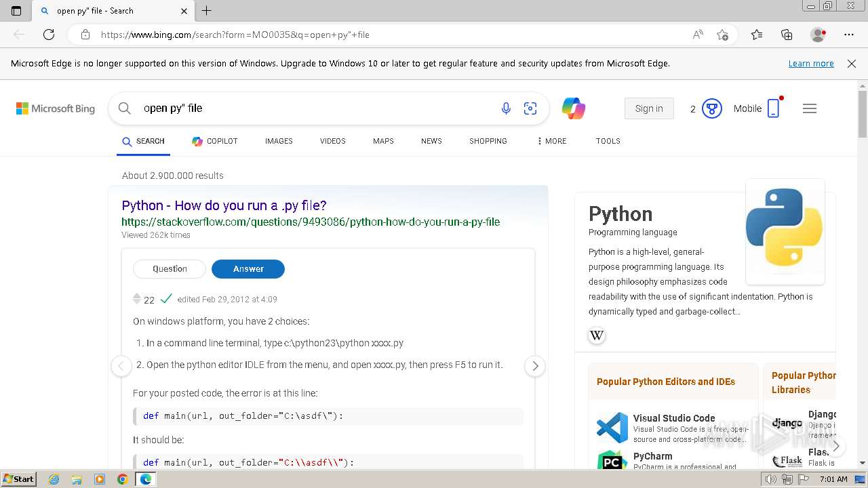The height and width of the screenshot is (488, 868).
Task: Open Collections icon in toolbar
Action: click(787, 35)
